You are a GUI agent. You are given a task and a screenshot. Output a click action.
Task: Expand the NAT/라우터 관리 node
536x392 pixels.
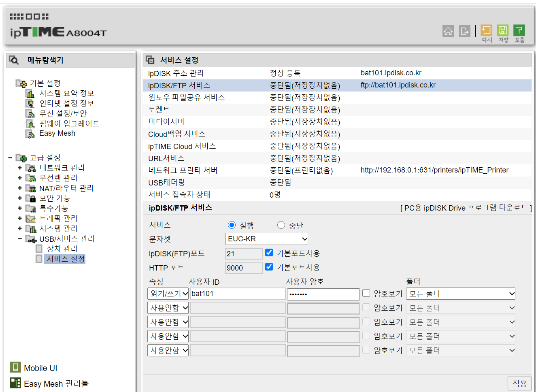[x=20, y=188]
